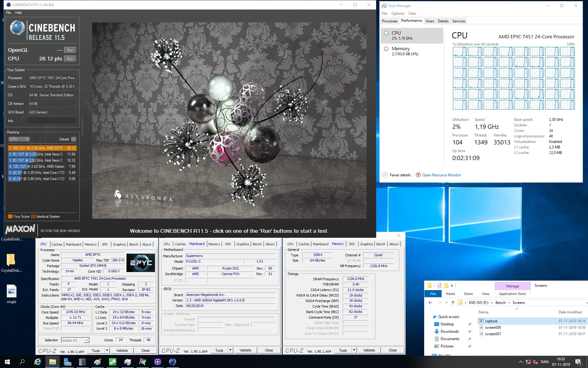Expand Details arrow in Cinebench Ranking
This screenshot has width=588, height=368.
pos(73,139)
